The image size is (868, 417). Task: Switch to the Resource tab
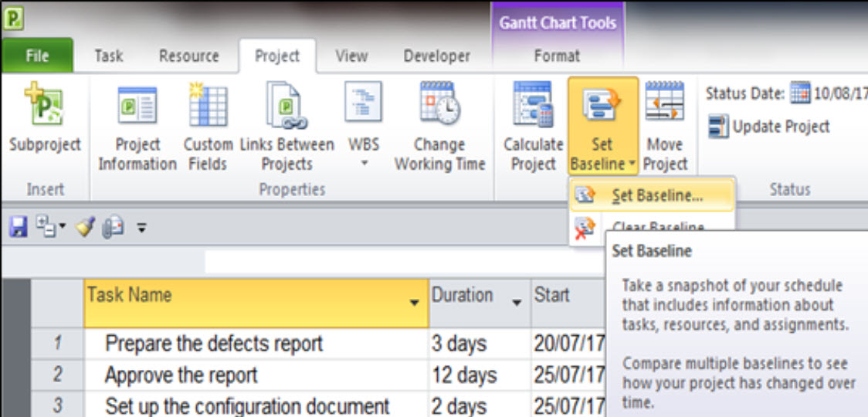188,56
